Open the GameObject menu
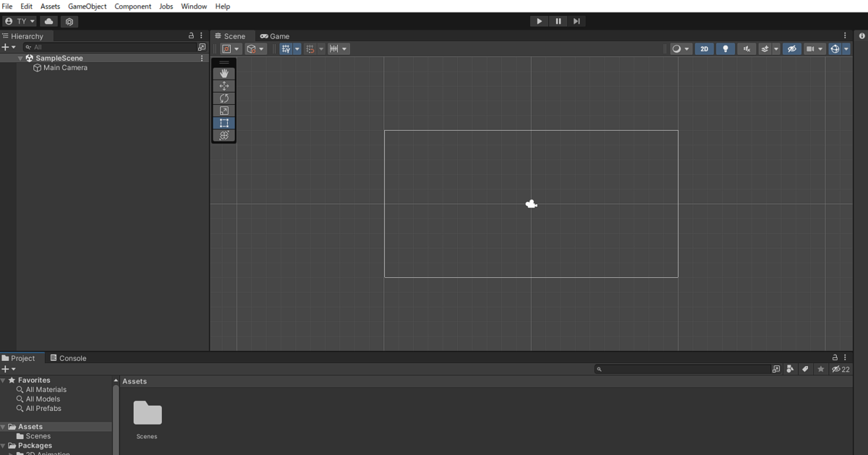 (88, 6)
